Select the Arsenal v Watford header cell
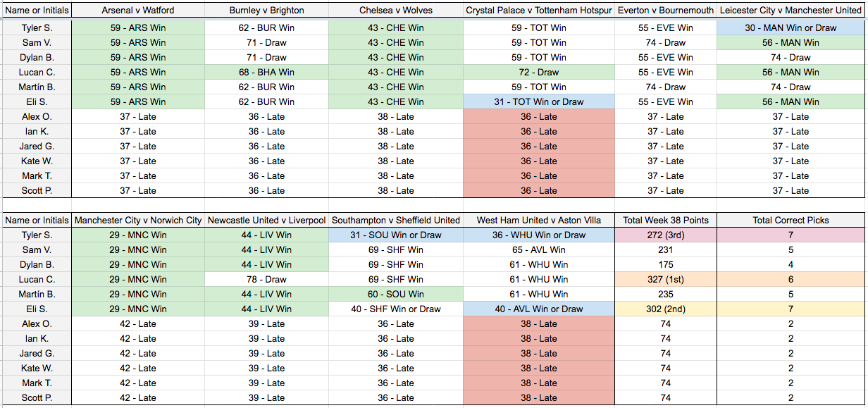The image size is (868, 408). (138, 11)
